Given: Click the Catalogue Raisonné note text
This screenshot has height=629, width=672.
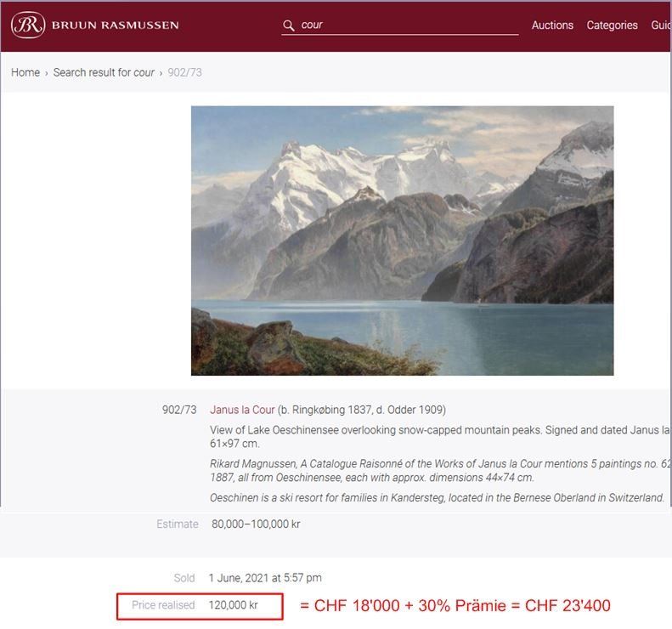Looking at the screenshot, I should pyautogui.click(x=440, y=470).
